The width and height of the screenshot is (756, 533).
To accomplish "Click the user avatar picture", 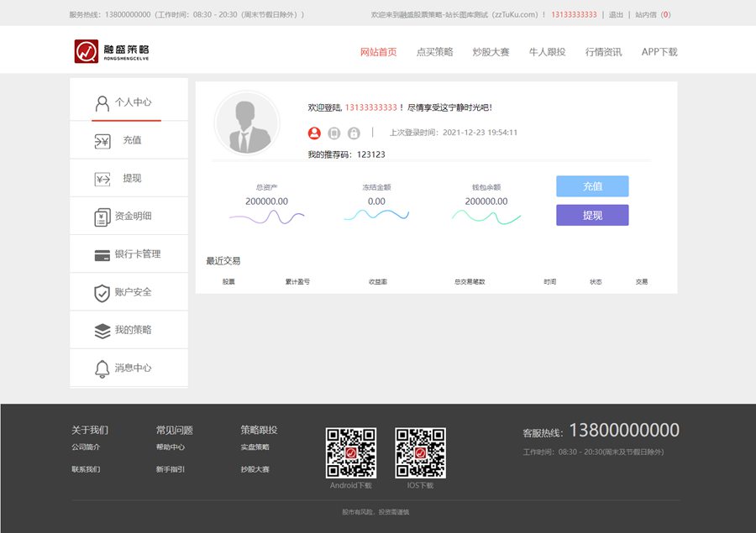I will 246,123.
